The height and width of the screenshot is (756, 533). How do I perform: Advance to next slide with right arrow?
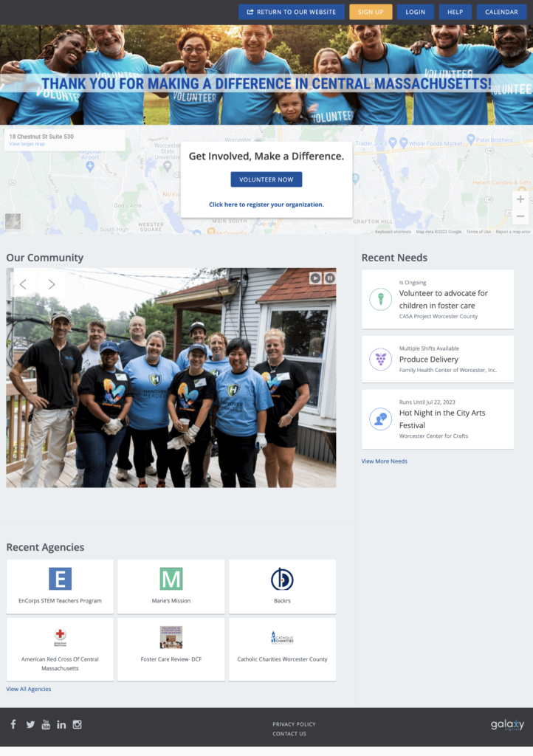tap(52, 284)
